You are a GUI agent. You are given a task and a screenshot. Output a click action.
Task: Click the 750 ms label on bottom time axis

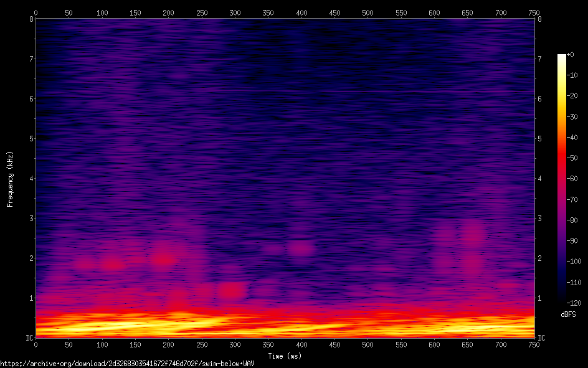pyautogui.click(x=534, y=344)
